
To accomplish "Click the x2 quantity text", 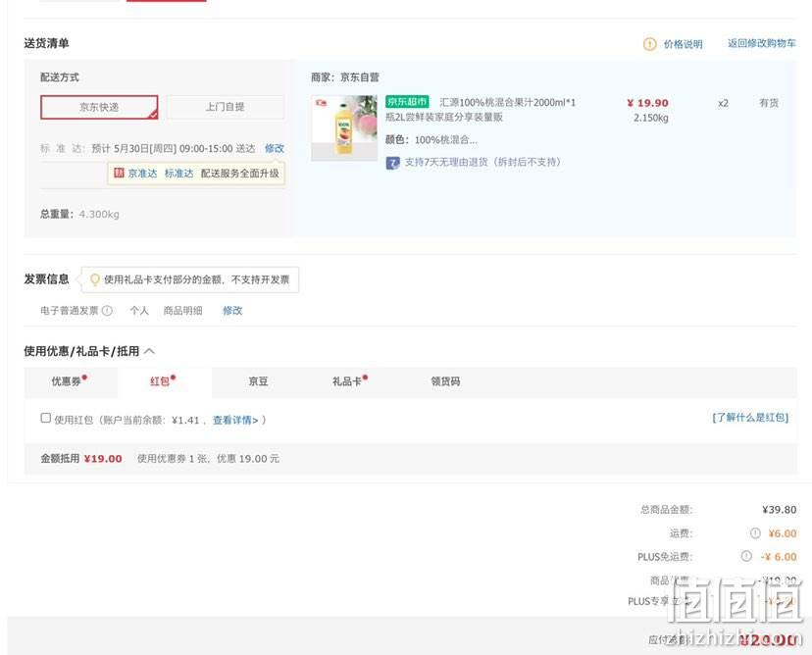I will pos(723,103).
